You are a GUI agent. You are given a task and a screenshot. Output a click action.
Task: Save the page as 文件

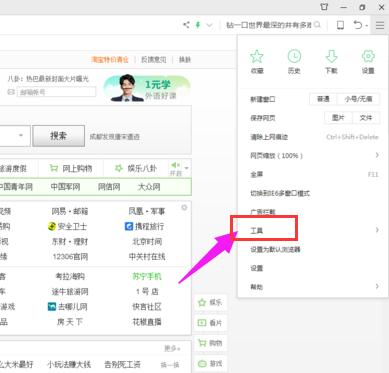pyautogui.click(x=366, y=118)
